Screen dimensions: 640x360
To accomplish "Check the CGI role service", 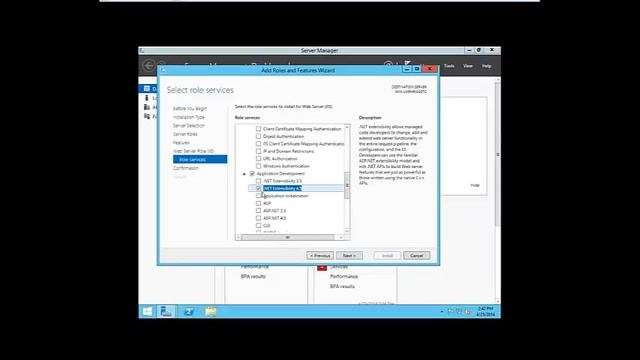I will (258, 225).
